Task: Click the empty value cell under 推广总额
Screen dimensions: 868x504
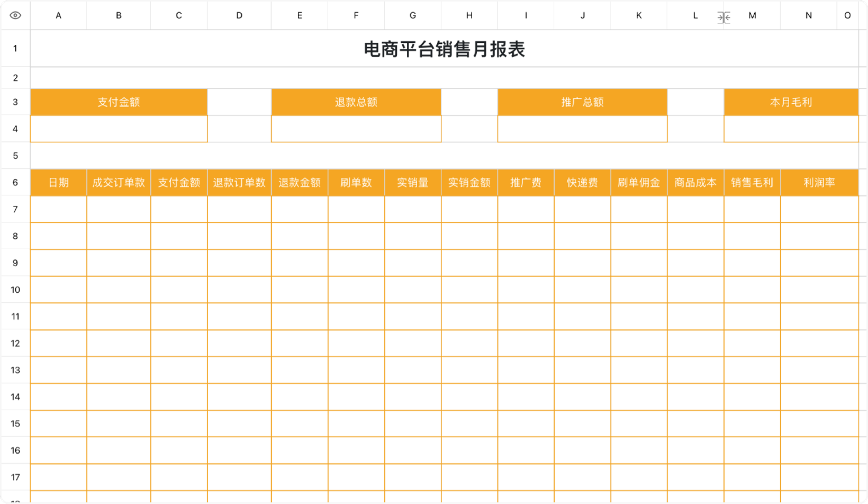Action: click(582, 129)
